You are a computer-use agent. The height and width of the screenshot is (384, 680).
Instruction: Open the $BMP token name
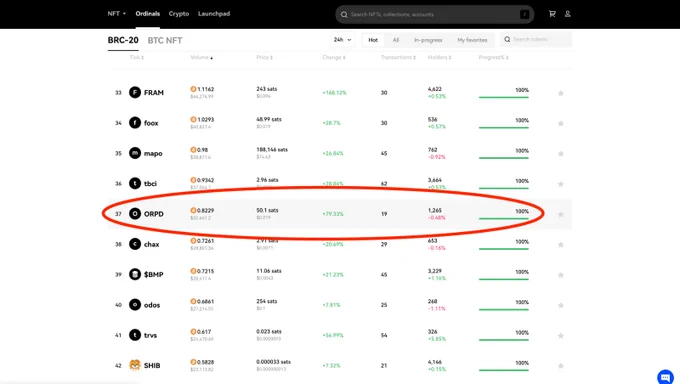tap(154, 275)
